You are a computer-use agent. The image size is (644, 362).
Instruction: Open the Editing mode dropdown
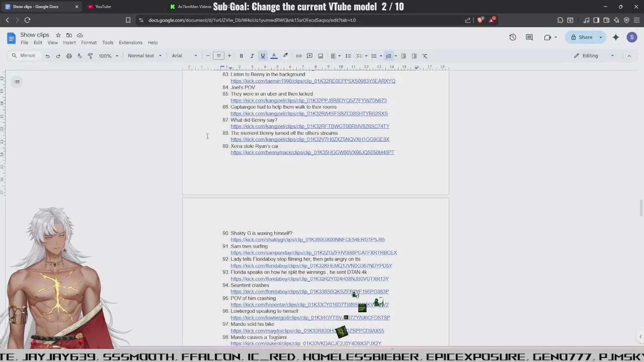594,56
